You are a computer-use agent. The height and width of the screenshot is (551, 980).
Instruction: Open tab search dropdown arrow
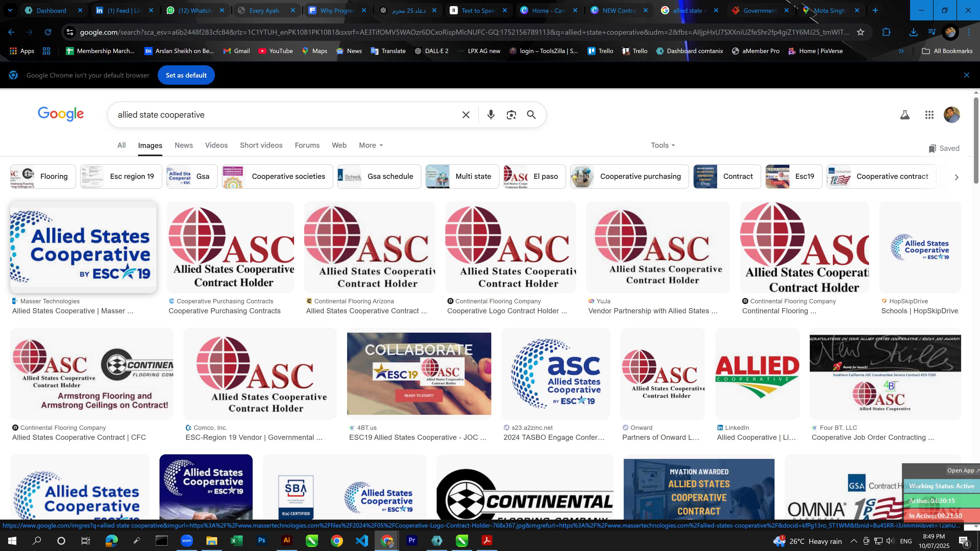click(10, 10)
